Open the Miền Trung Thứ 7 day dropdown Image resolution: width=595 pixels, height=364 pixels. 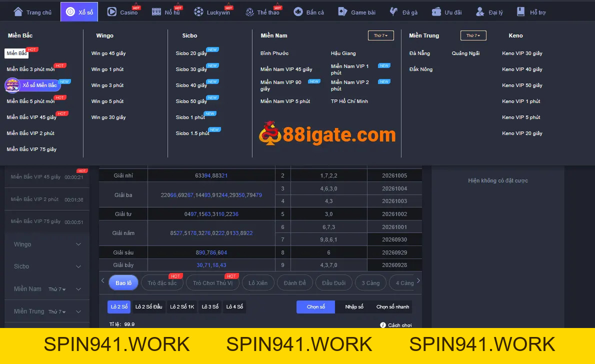tap(473, 35)
